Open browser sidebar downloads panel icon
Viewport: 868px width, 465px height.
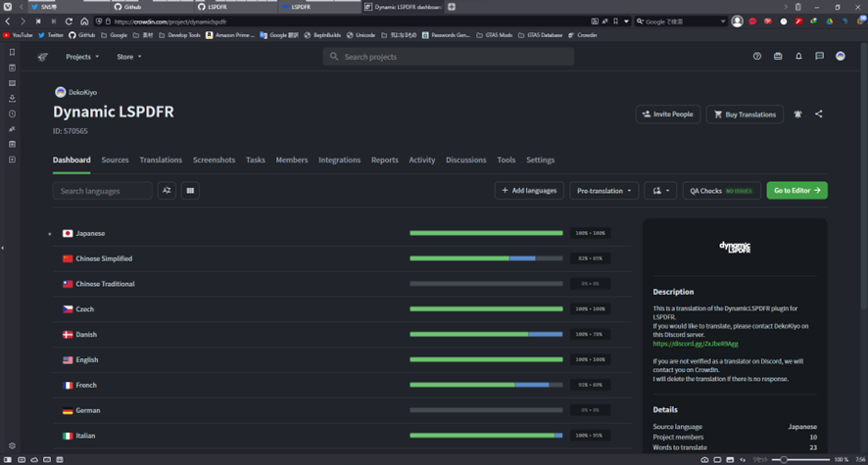coord(12,99)
